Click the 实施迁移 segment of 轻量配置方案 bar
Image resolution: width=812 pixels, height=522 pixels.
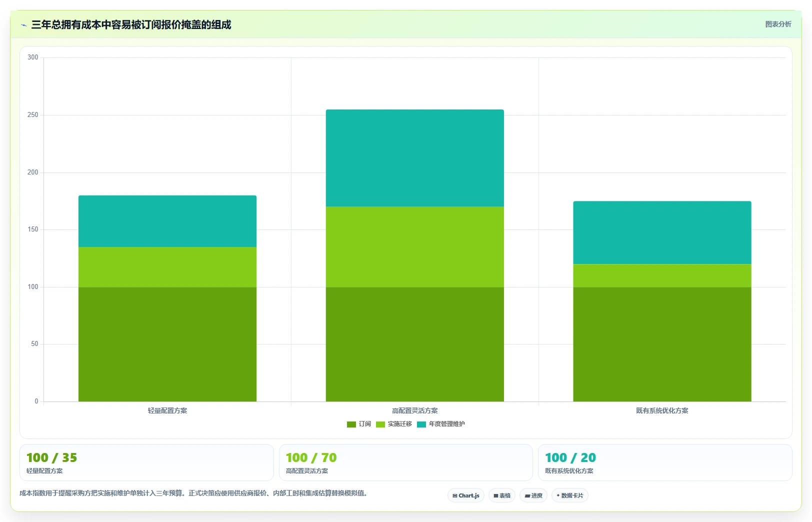(x=167, y=267)
